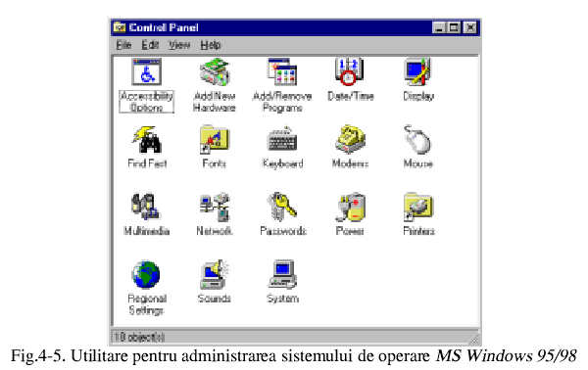The height and width of the screenshot is (370, 588).
Task: Open the Power battery icon
Action: click(350, 207)
